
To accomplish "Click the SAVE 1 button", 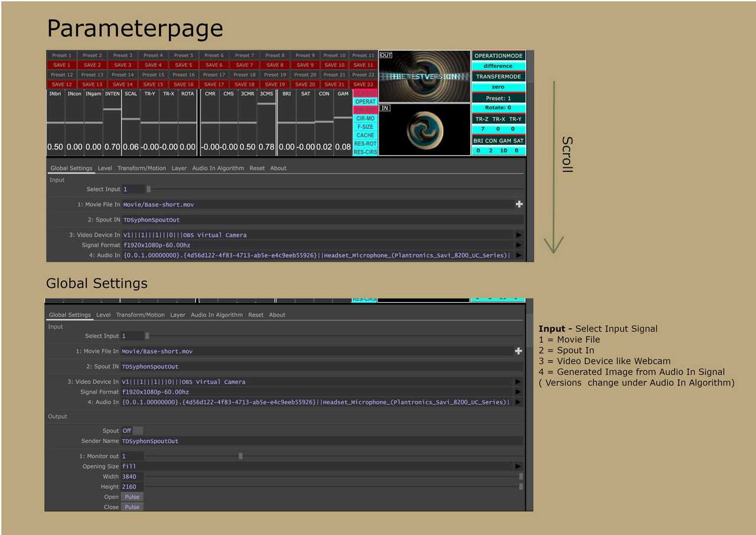I will coord(61,65).
